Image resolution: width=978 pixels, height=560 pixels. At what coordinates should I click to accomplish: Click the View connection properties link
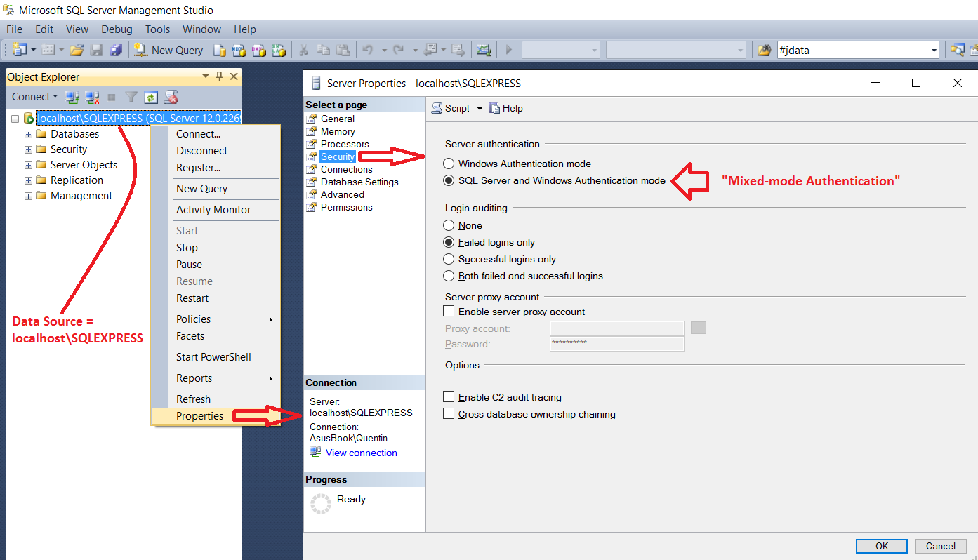(x=362, y=453)
